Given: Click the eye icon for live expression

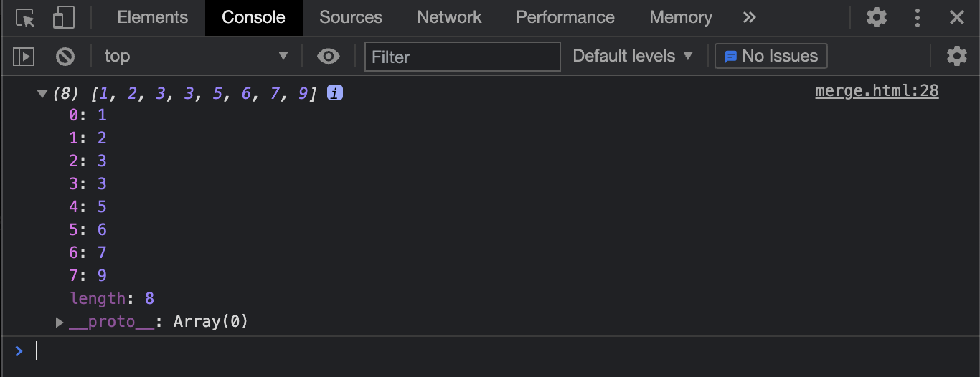Looking at the screenshot, I should [x=329, y=56].
